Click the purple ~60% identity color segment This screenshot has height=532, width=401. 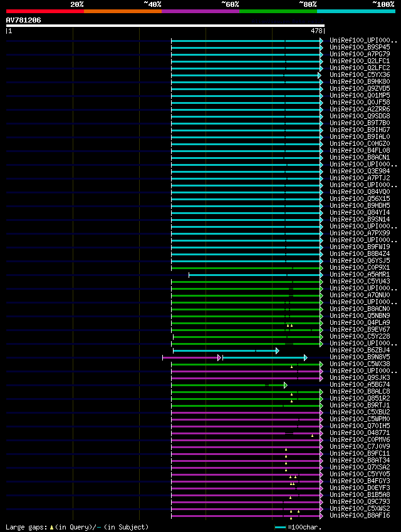(200, 11)
